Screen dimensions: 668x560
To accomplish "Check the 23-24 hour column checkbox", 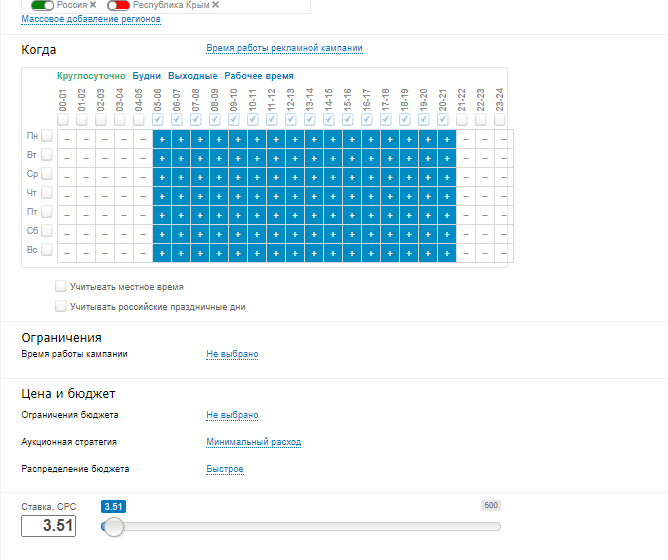I will 500,119.
